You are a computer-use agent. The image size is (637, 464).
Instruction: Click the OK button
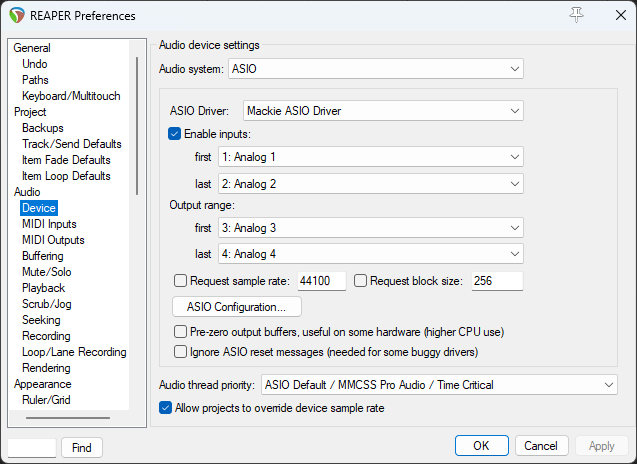[x=482, y=446]
